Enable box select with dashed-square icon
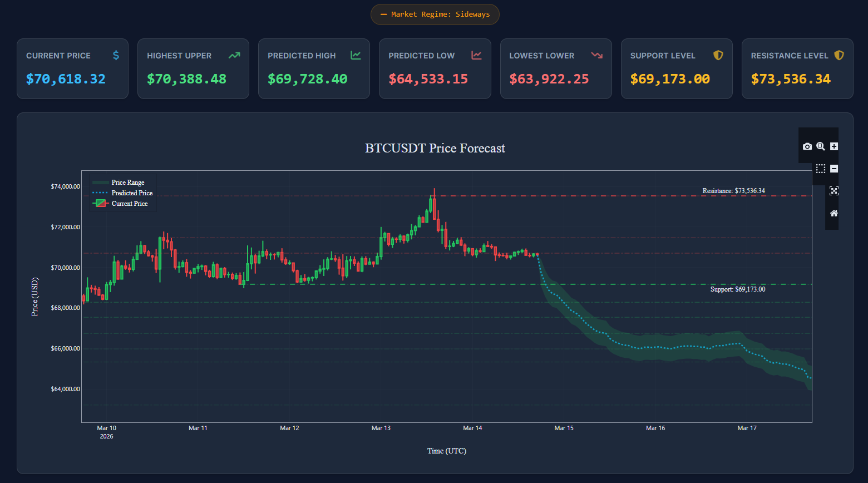Screen dimensions: 868x483 coord(821,168)
